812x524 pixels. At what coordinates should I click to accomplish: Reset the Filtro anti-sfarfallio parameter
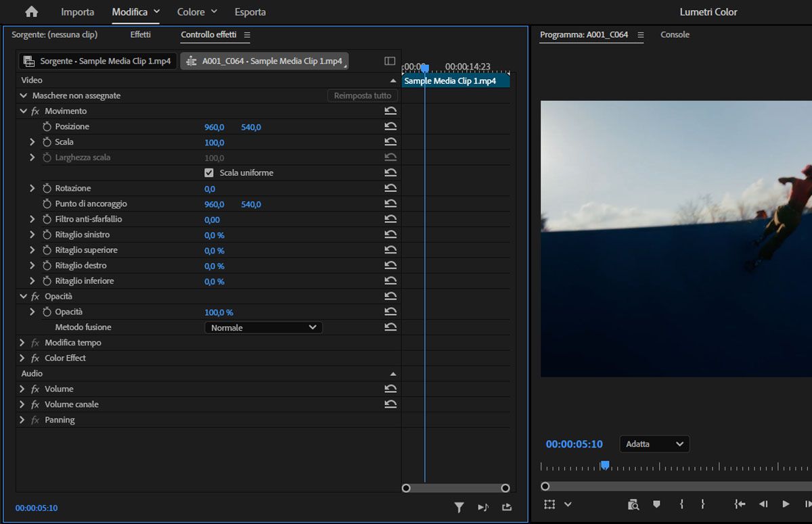[x=390, y=219]
